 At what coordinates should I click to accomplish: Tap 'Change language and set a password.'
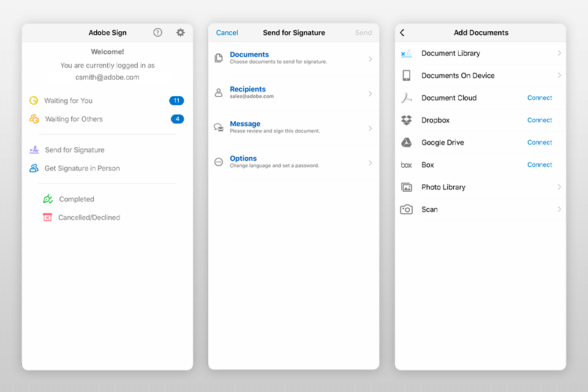click(x=274, y=165)
